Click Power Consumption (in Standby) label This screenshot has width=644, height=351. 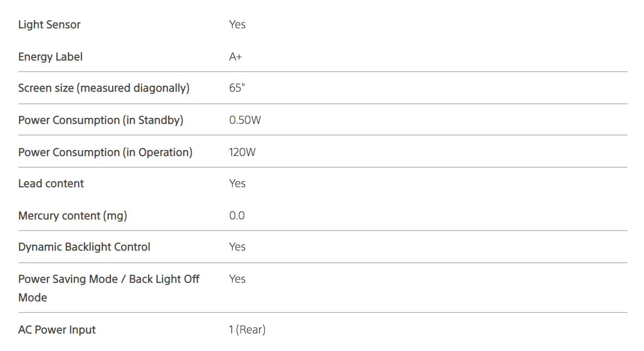click(101, 120)
